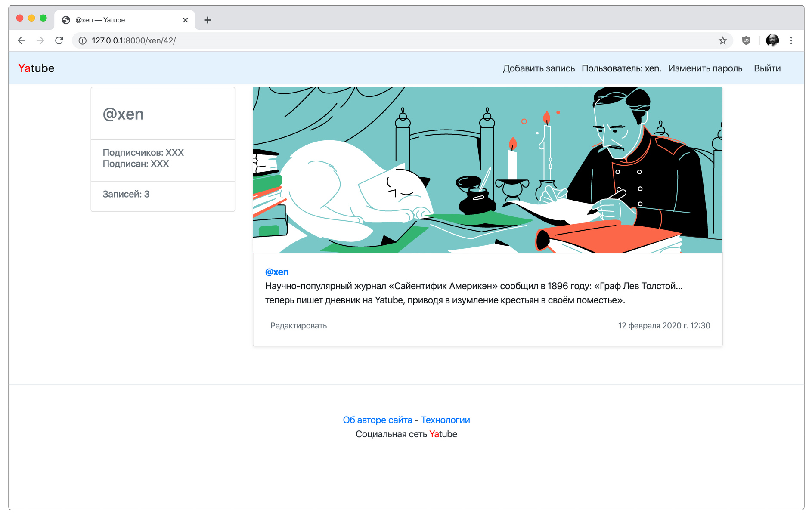Click Редактировать to edit the post
Image resolution: width=812 pixels, height=516 pixels.
(x=298, y=326)
